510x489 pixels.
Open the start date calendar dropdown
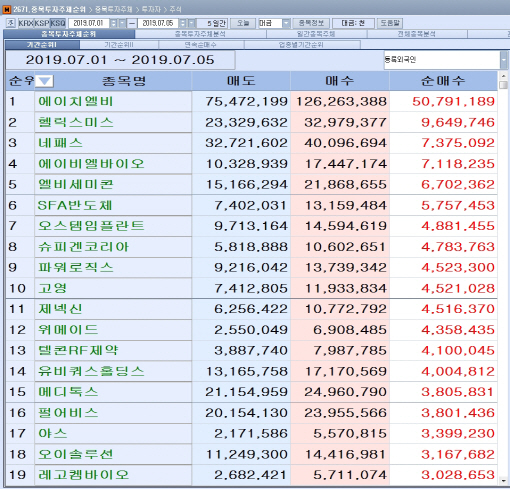pos(122,23)
